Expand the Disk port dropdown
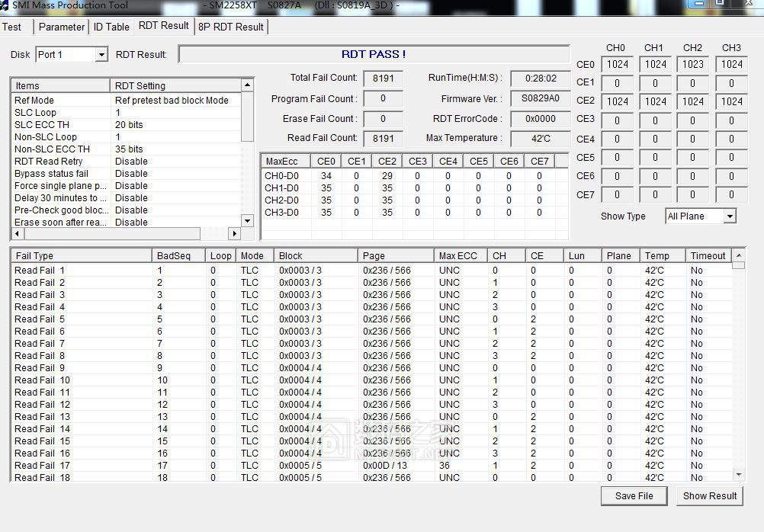 click(101, 55)
